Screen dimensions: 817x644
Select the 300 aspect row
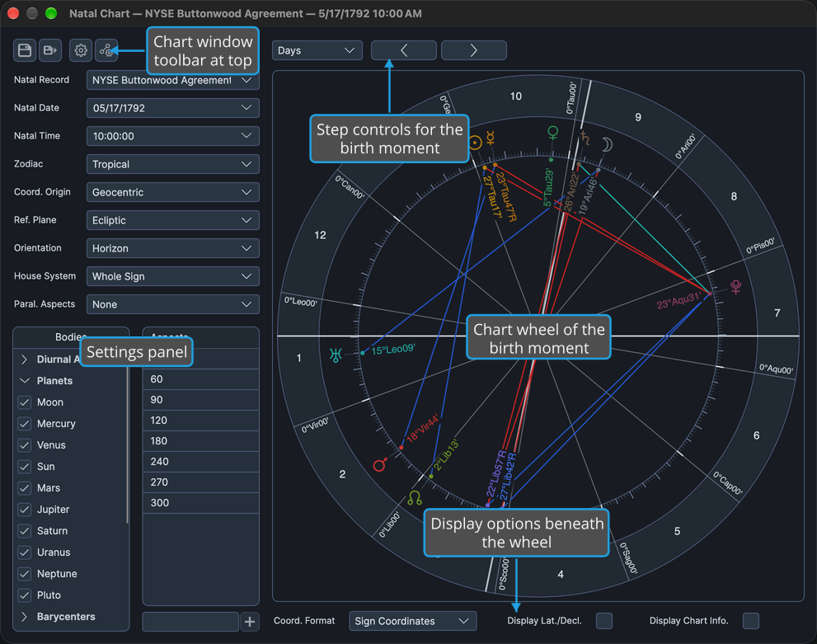tap(201, 503)
